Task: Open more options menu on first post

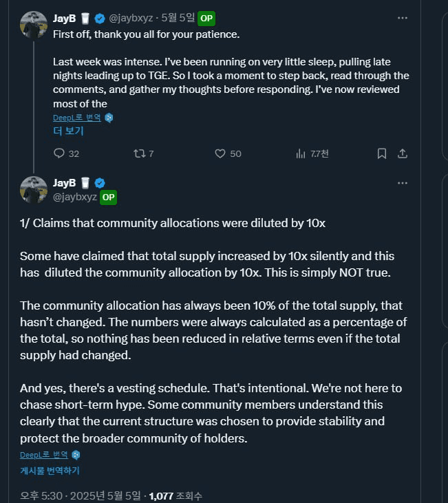Action: click(403, 18)
